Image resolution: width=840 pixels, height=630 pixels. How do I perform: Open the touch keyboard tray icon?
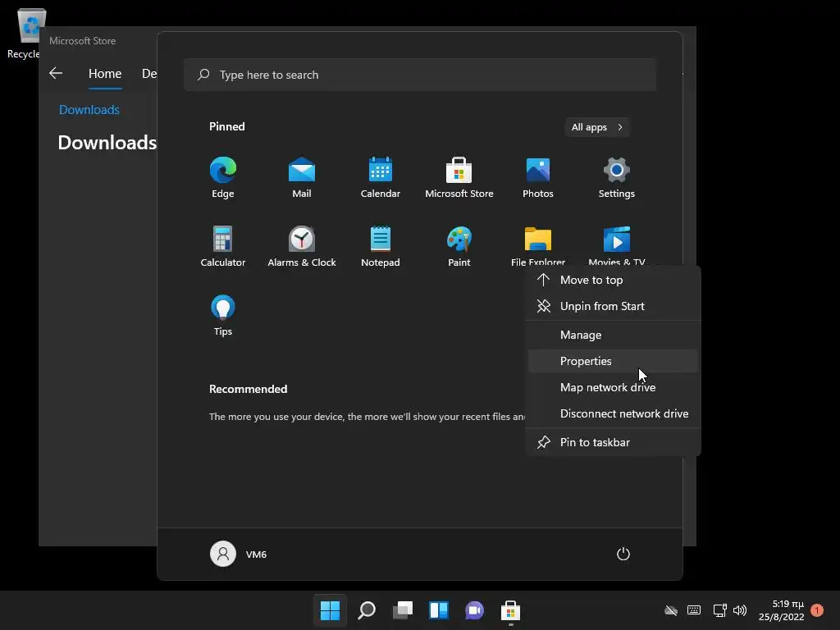[694, 610]
